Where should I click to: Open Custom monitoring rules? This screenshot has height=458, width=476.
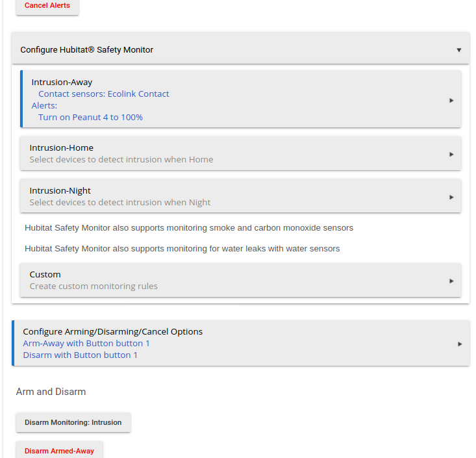[x=241, y=280]
